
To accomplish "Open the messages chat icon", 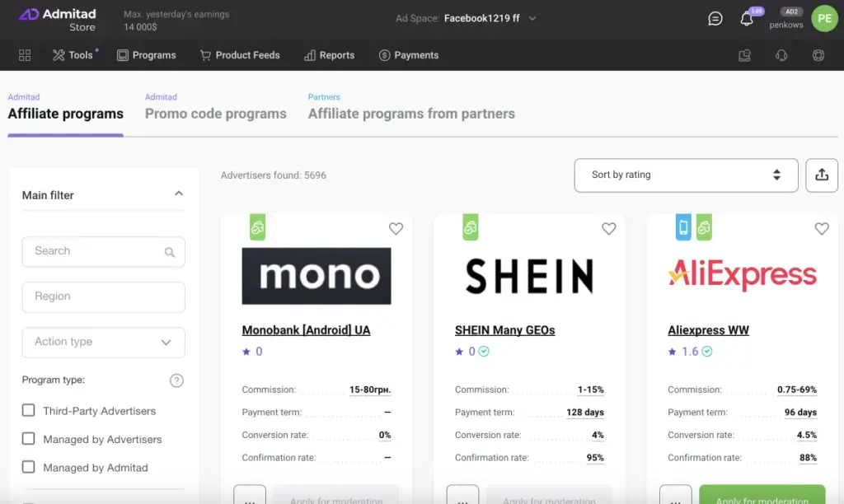I will (x=715, y=19).
